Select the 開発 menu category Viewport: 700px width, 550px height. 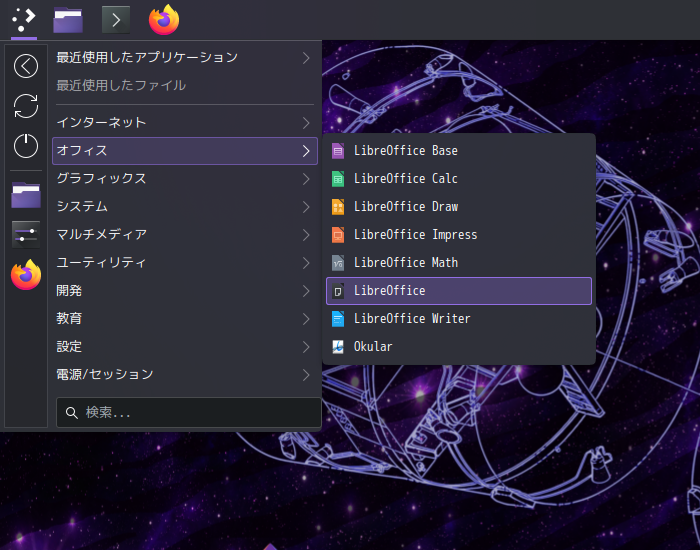[185, 291]
